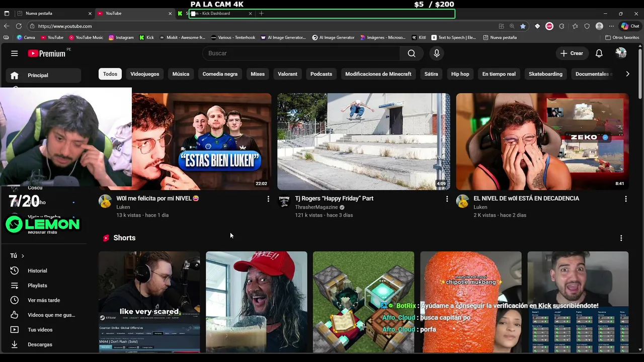Screen dimensions: 644x362
Task: Expand the Tú section chevron
Action: (23, 256)
